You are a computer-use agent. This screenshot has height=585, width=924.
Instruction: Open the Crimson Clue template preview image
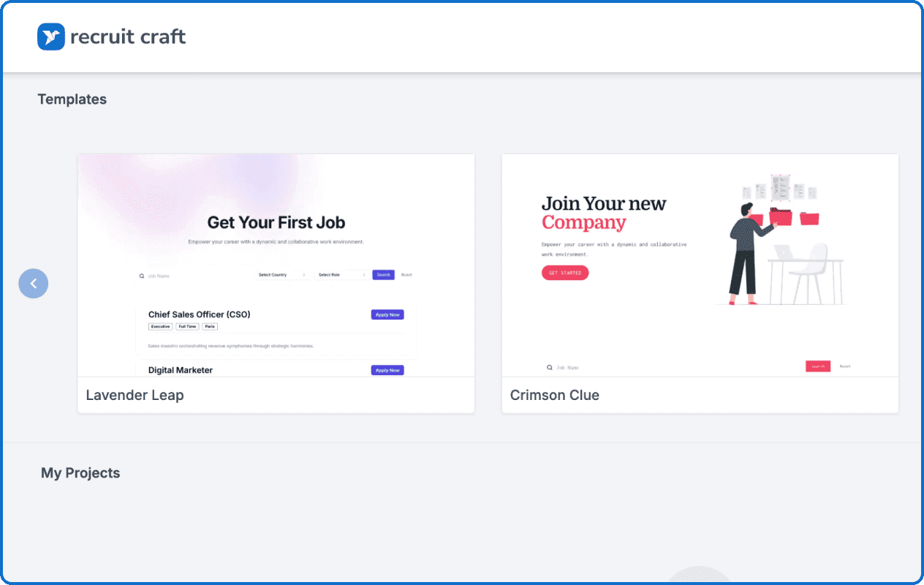point(700,265)
